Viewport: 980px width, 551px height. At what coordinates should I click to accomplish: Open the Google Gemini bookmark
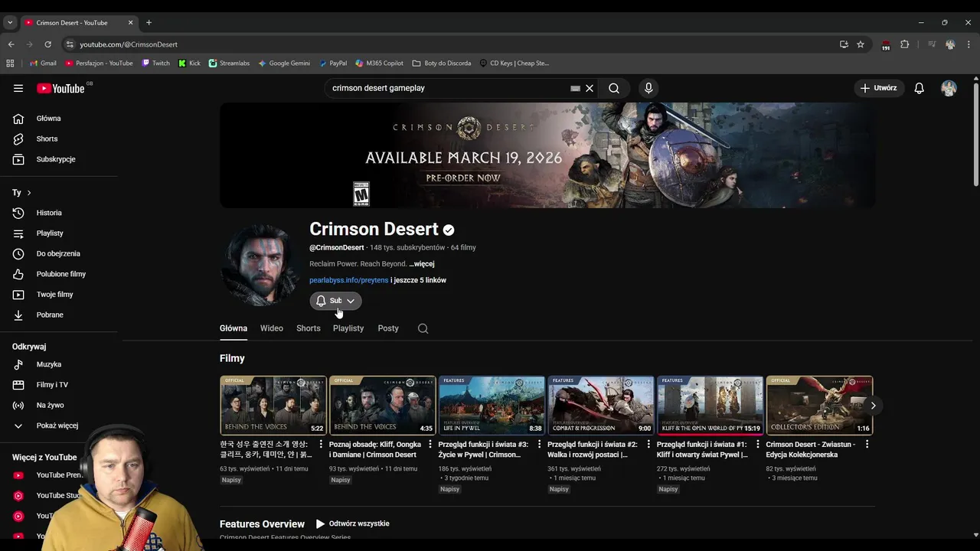click(x=284, y=64)
